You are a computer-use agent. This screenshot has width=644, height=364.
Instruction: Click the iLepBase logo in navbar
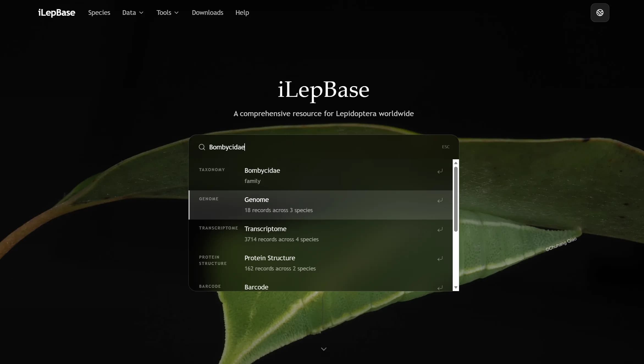pos(56,12)
